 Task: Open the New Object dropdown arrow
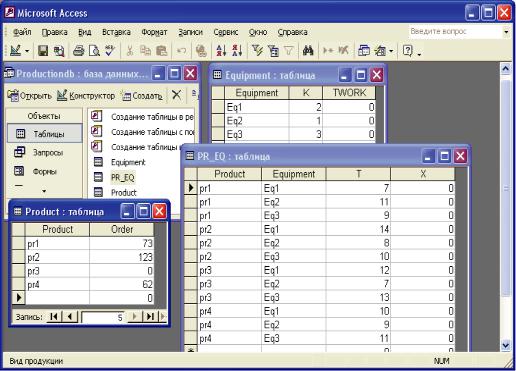click(391, 51)
